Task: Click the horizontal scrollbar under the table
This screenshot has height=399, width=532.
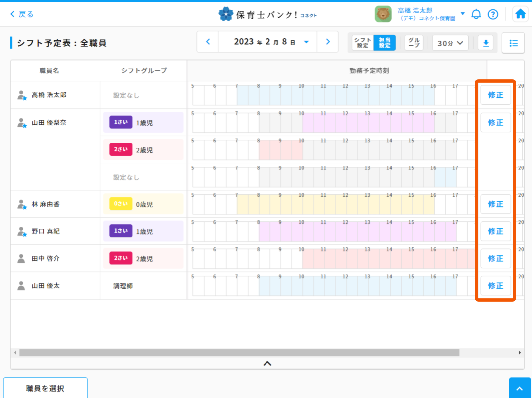Action: point(240,353)
